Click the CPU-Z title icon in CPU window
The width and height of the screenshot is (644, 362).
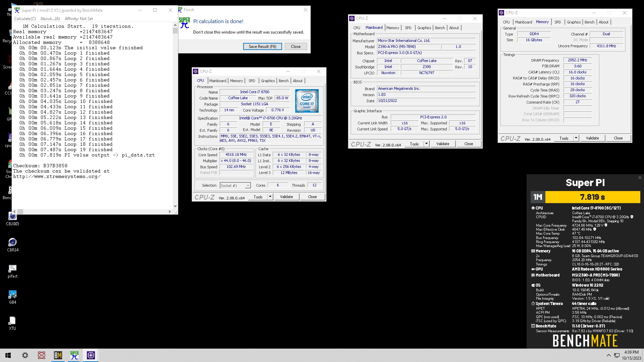[x=196, y=71]
